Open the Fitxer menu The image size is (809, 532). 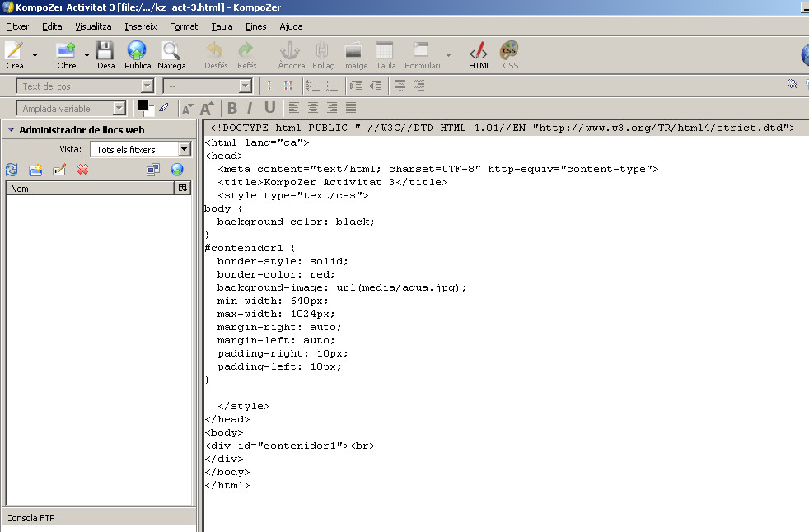pyautogui.click(x=17, y=26)
